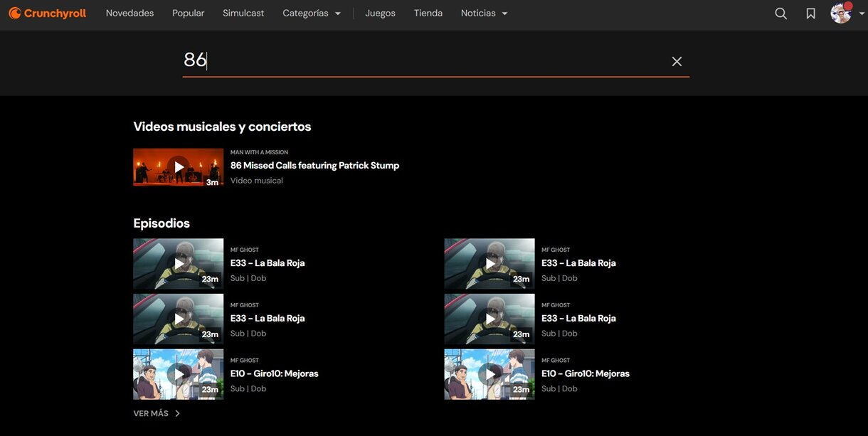Open the Crunchyroll home logo

[x=47, y=13]
